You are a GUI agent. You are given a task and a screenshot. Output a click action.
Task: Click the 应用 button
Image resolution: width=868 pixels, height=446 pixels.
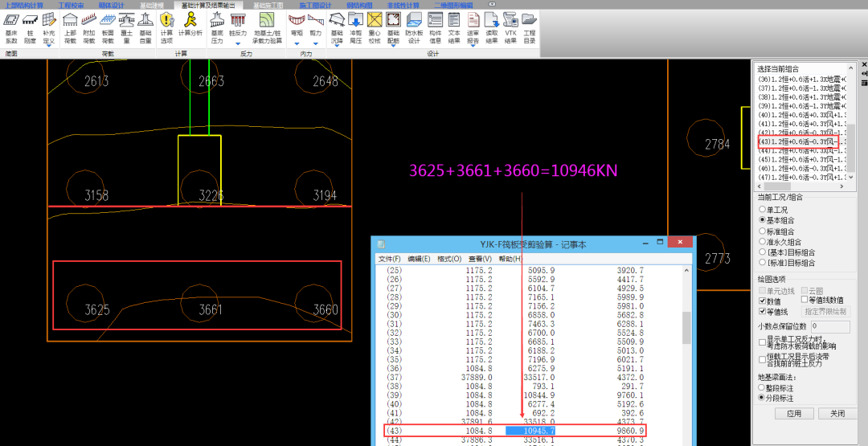[x=794, y=413]
